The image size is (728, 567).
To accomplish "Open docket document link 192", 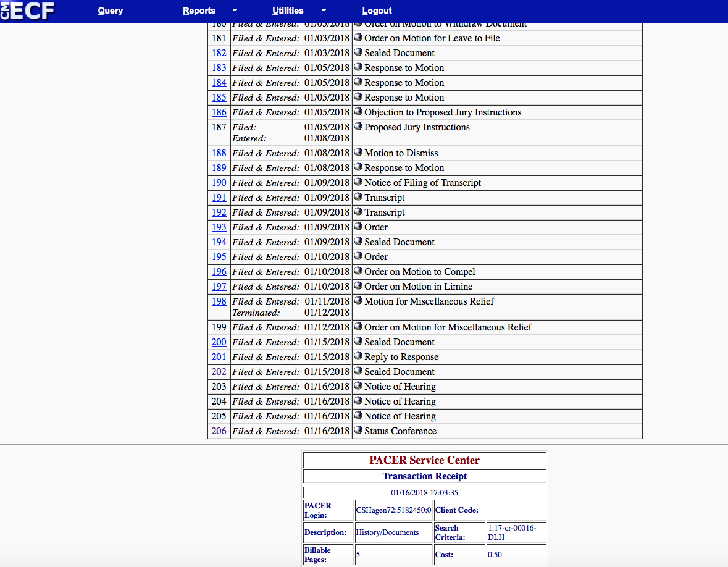I will pyautogui.click(x=219, y=212).
